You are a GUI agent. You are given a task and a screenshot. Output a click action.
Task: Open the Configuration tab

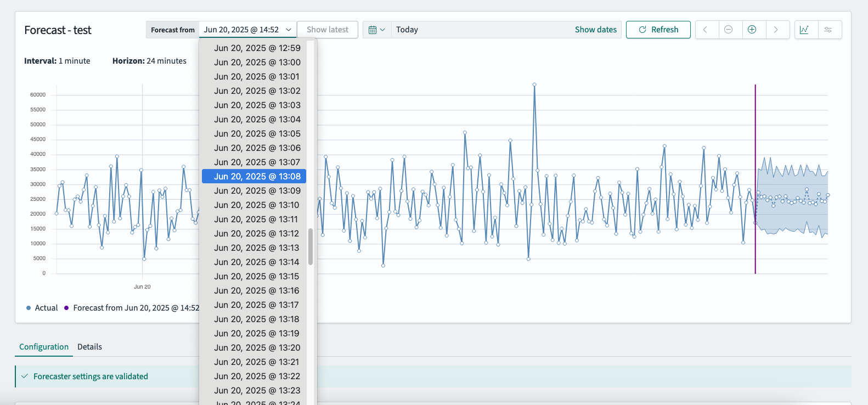point(44,347)
